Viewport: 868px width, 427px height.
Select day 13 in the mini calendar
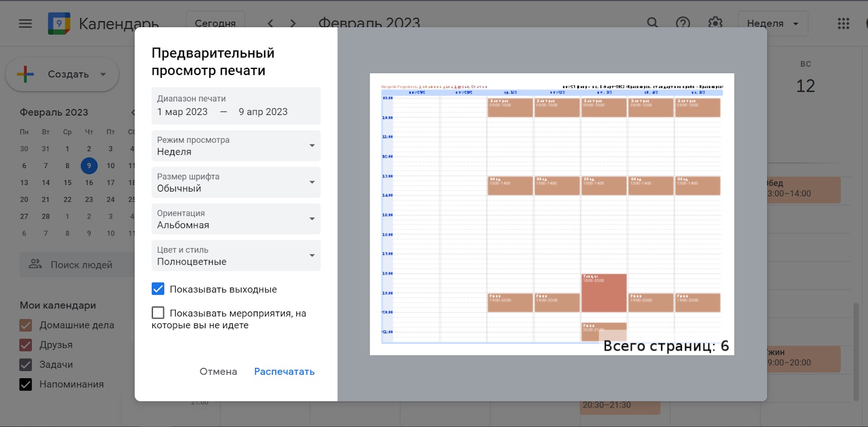tap(24, 183)
